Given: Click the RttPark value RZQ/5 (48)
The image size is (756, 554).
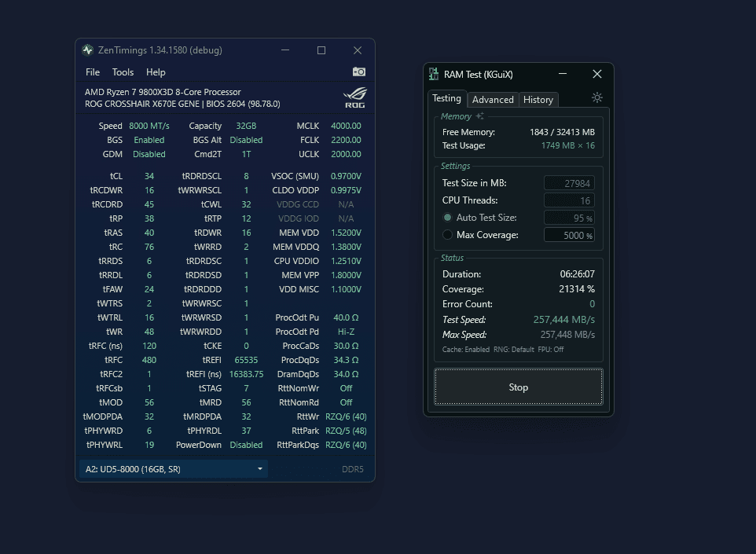Looking at the screenshot, I should [x=346, y=431].
